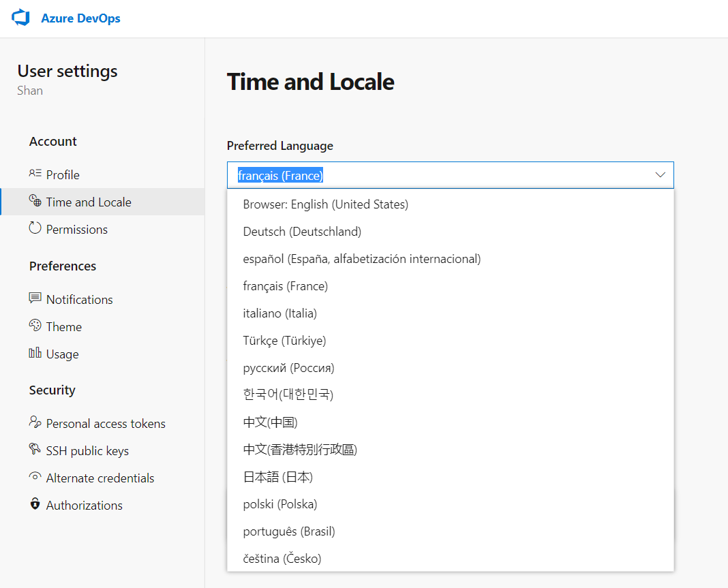Click the Azure DevOps logo icon
This screenshot has width=728, height=588.
(20, 18)
